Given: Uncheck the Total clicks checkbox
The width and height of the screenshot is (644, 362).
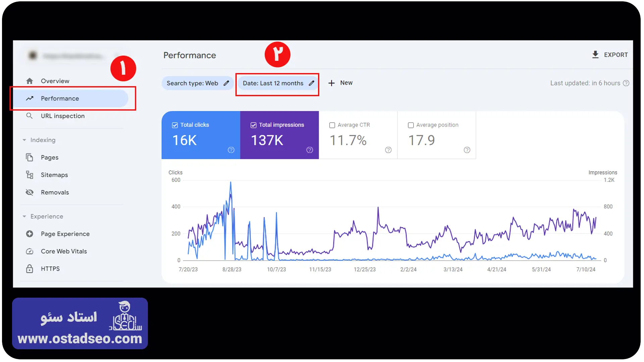Looking at the screenshot, I should pos(175,125).
